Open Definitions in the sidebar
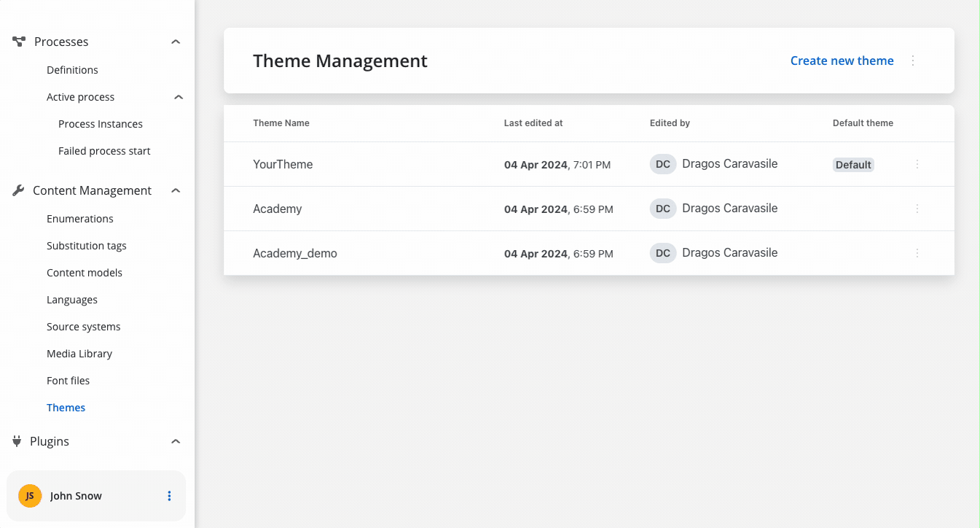 [x=72, y=70]
